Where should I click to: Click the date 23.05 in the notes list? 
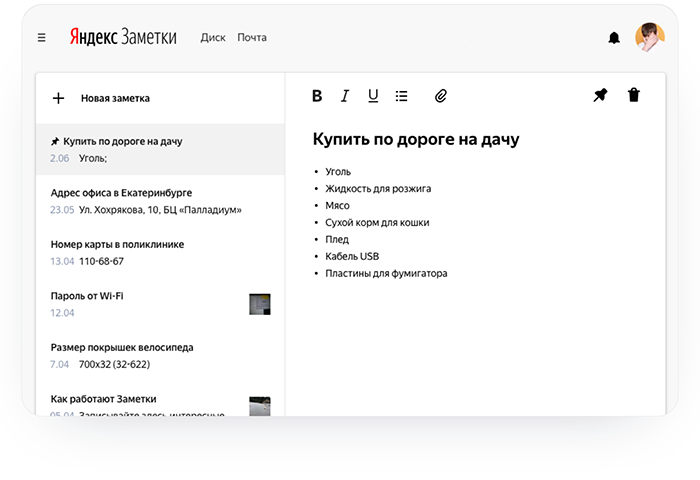coord(62,210)
